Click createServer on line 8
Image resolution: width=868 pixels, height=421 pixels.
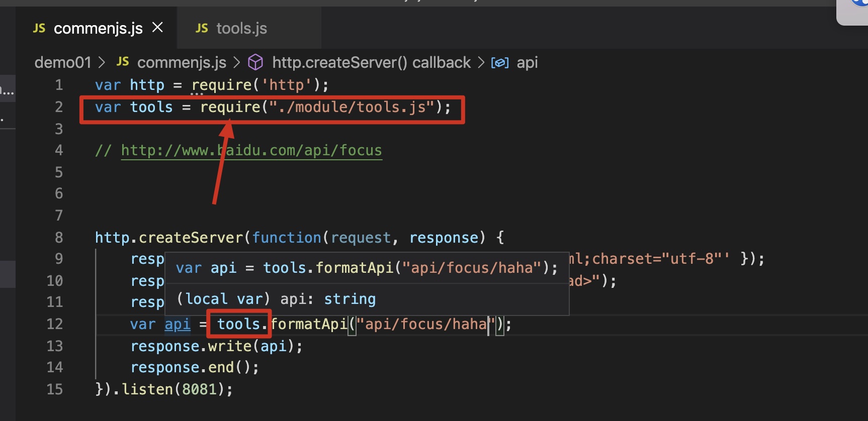191,237
